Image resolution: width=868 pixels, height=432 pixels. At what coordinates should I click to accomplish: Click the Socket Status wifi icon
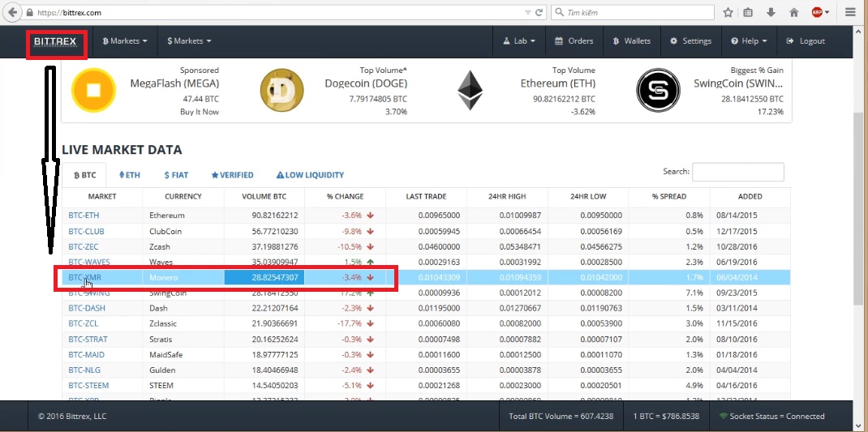(723, 416)
